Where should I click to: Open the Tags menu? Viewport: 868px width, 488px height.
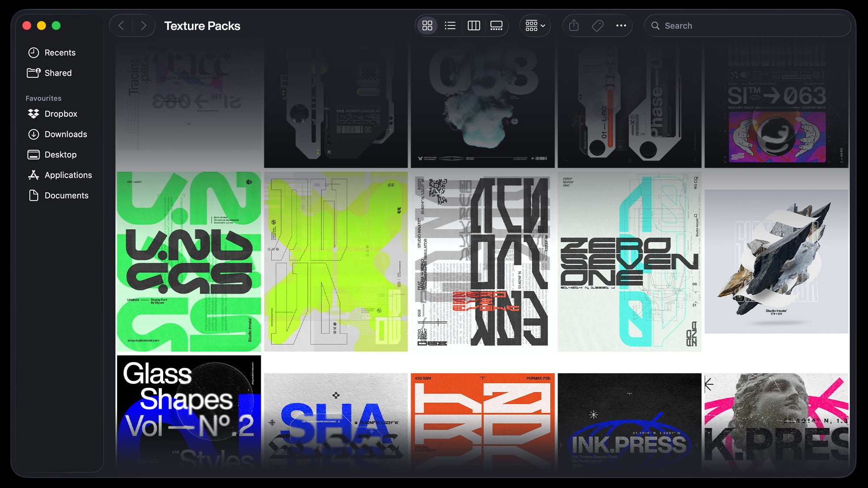[597, 25]
